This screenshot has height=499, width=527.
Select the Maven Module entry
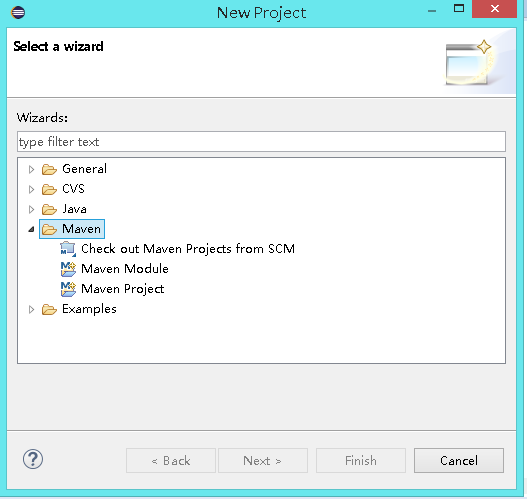point(125,269)
